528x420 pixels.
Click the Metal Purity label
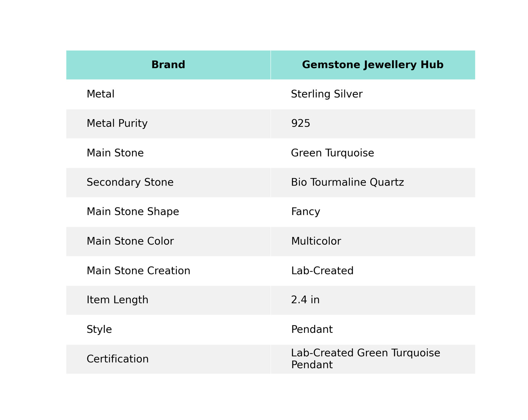click(117, 123)
